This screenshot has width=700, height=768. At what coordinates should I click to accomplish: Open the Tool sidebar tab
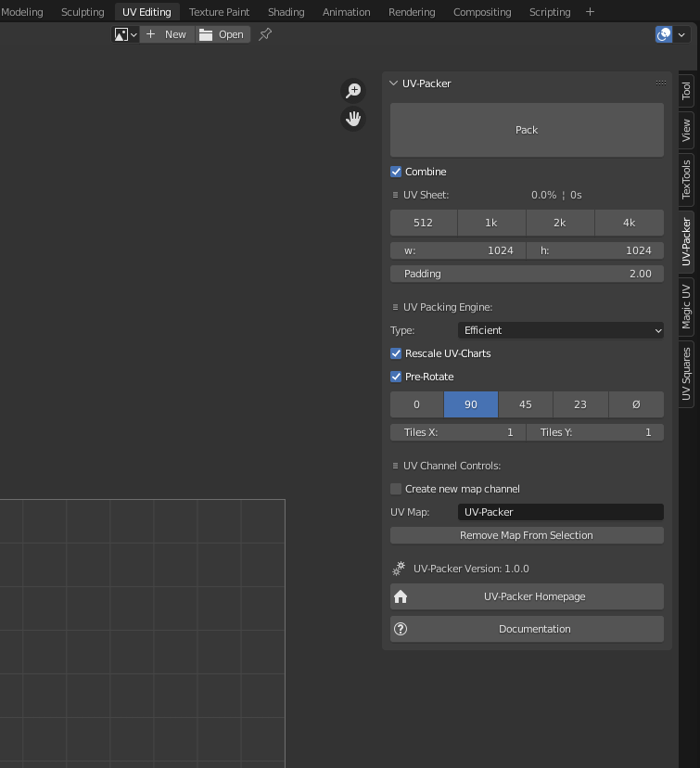[686, 91]
